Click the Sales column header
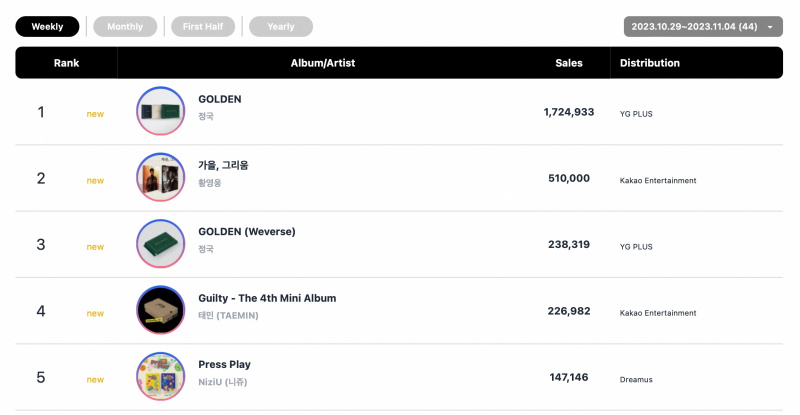800x415 pixels. [569, 63]
